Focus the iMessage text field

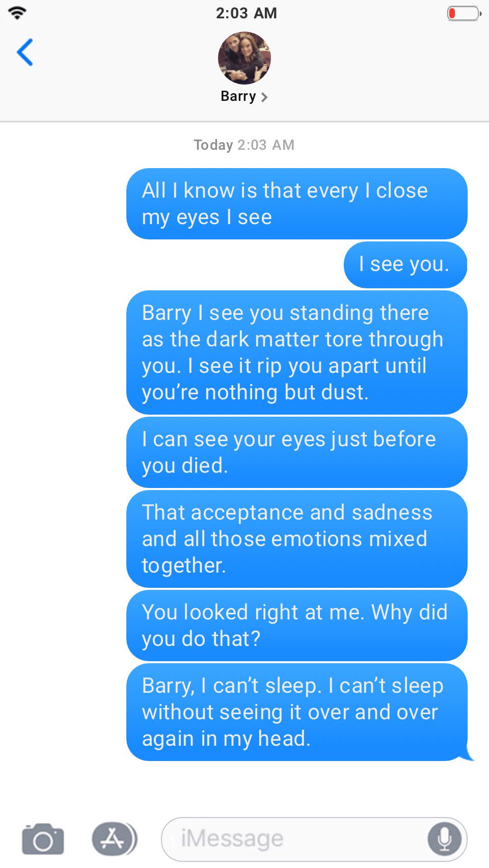(x=314, y=838)
